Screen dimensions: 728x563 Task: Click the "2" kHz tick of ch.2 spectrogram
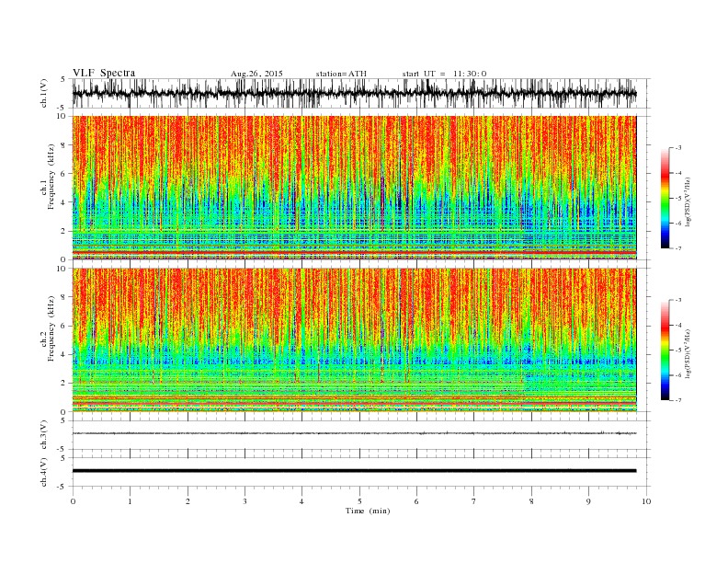(64, 383)
